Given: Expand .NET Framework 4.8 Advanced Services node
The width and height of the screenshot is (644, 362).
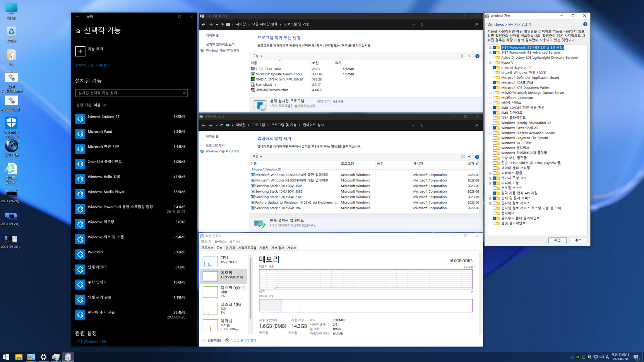Looking at the screenshot, I should 490,53.
